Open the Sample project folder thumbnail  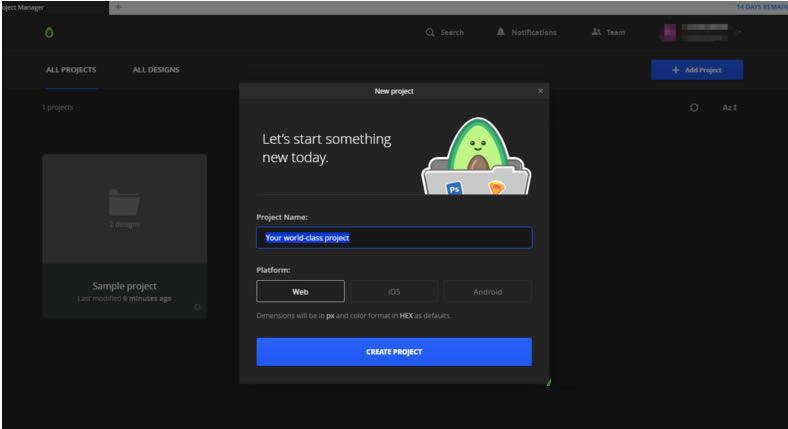coord(124,207)
